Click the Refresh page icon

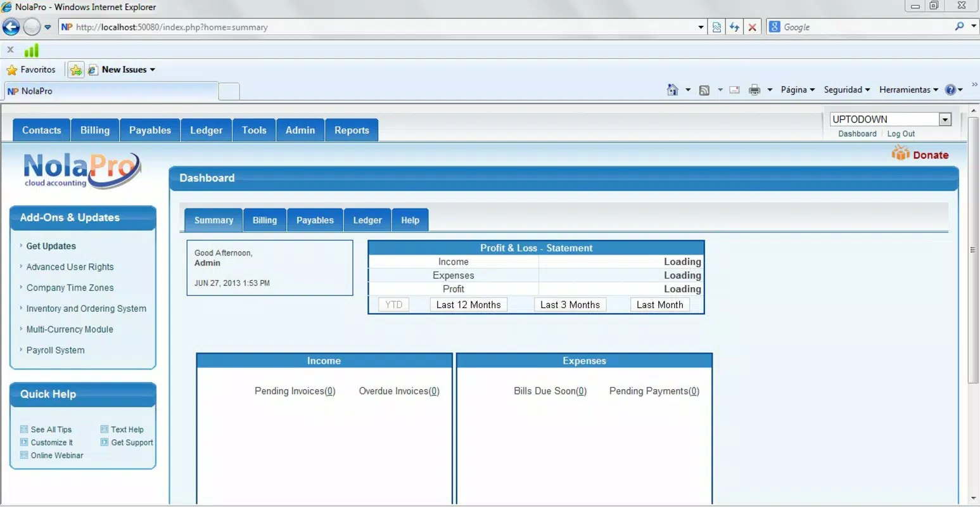click(734, 27)
